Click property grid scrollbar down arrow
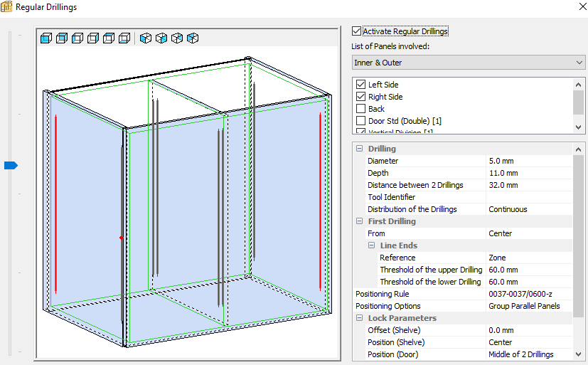Image resolution: width=588 pixels, height=365 pixels. (578, 354)
